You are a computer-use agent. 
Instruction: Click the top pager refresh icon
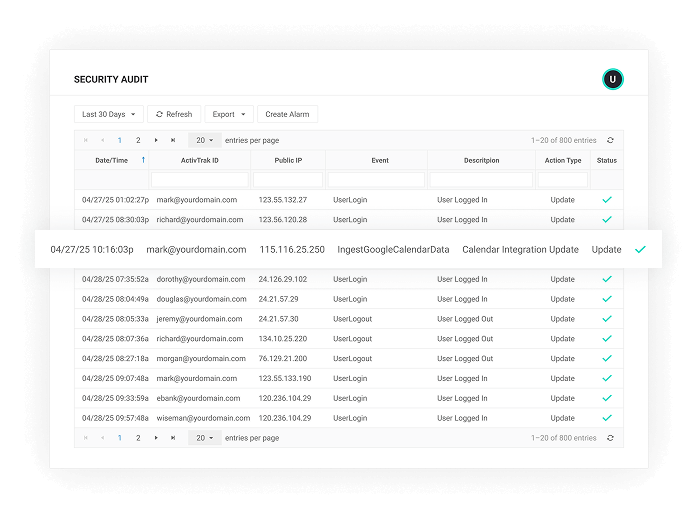610,141
